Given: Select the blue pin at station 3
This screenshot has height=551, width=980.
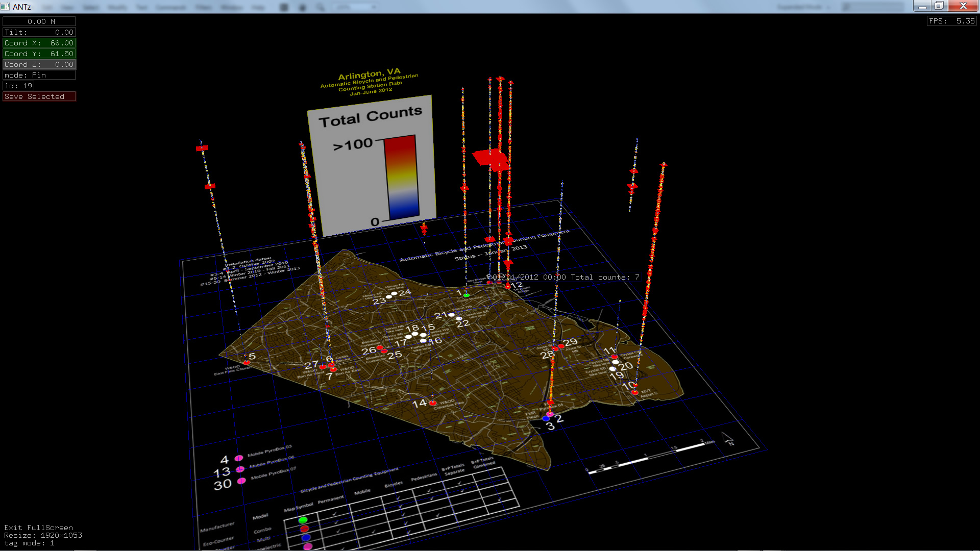Looking at the screenshot, I should (546, 419).
